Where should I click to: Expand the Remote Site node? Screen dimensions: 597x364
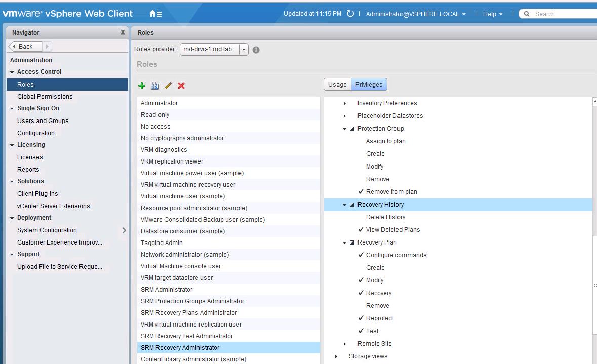coord(344,344)
